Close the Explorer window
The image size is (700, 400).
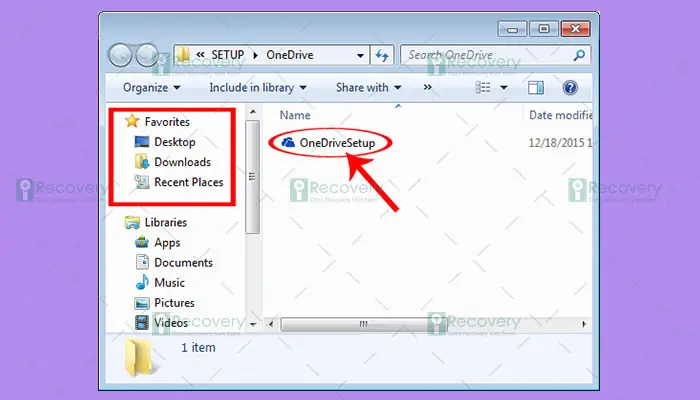(576, 29)
